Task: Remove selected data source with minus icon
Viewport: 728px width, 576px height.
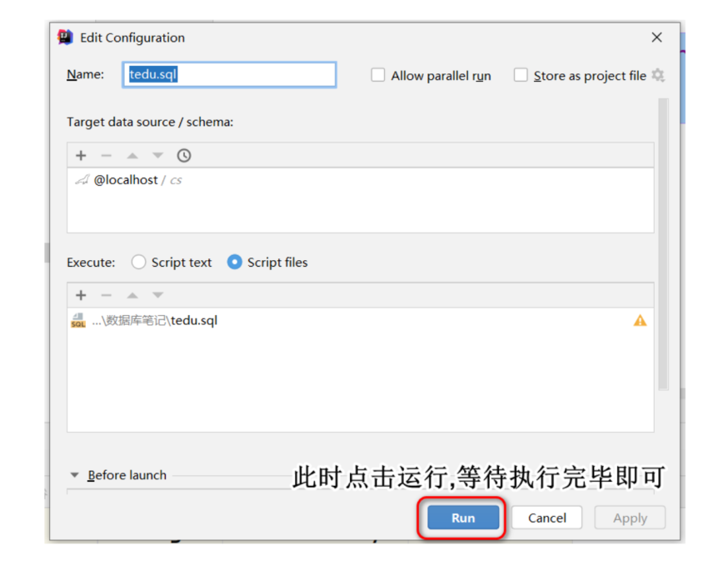Action: pyautogui.click(x=107, y=155)
